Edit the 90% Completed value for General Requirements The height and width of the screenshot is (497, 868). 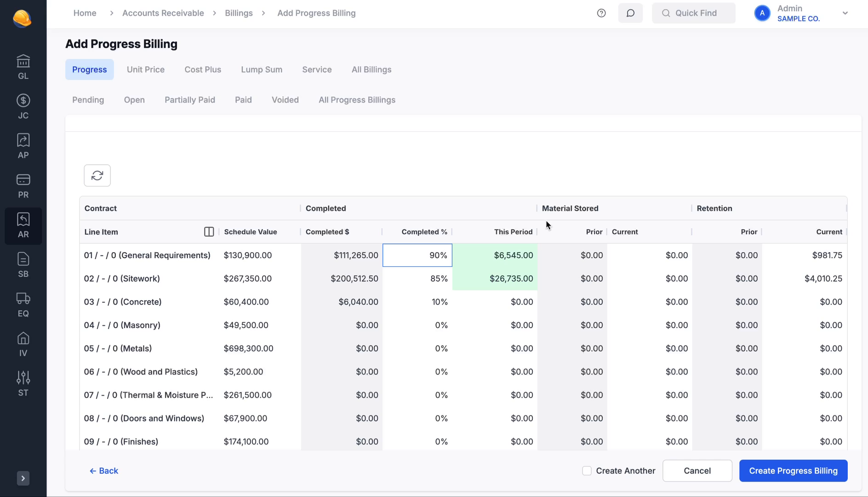point(417,255)
